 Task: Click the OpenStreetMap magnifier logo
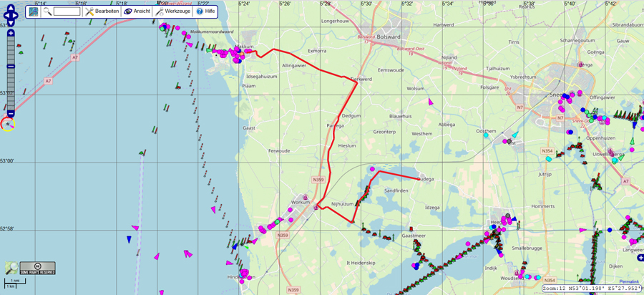coord(11,268)
